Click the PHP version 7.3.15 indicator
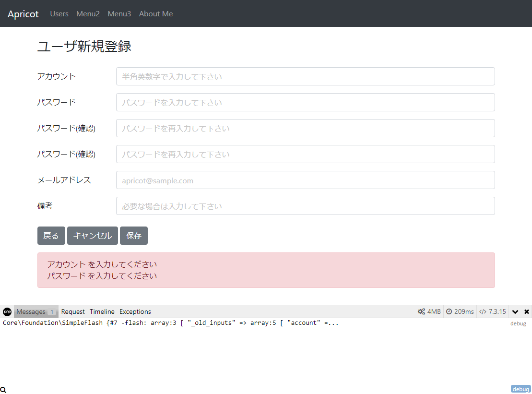The width and height of the screenshot is (532, 394). pos(493,312)
